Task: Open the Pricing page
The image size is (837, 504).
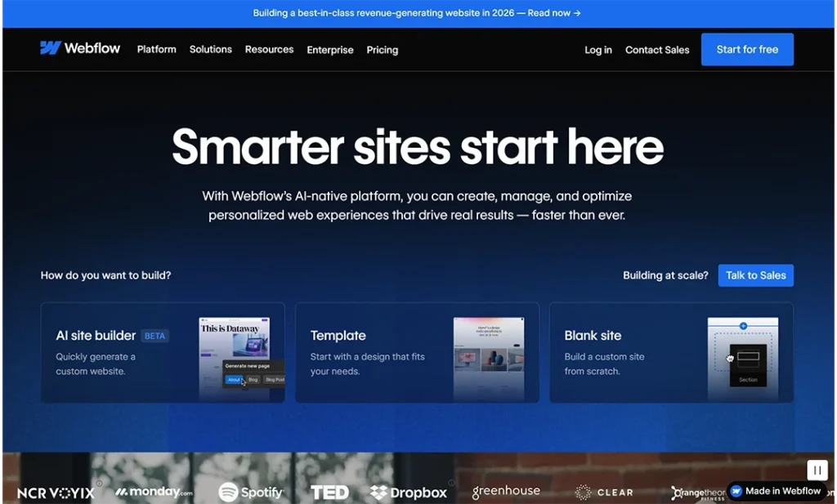Action: coord(382,50)
